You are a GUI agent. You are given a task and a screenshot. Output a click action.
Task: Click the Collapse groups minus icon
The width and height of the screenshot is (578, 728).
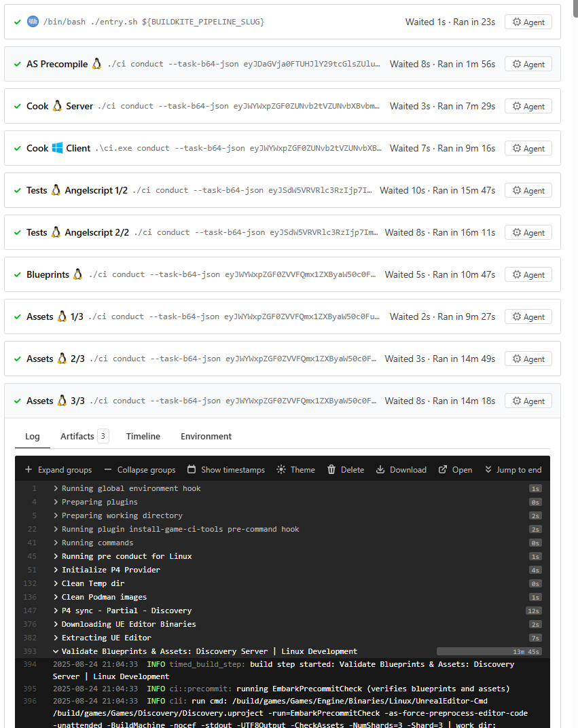[x=108, y=469]
